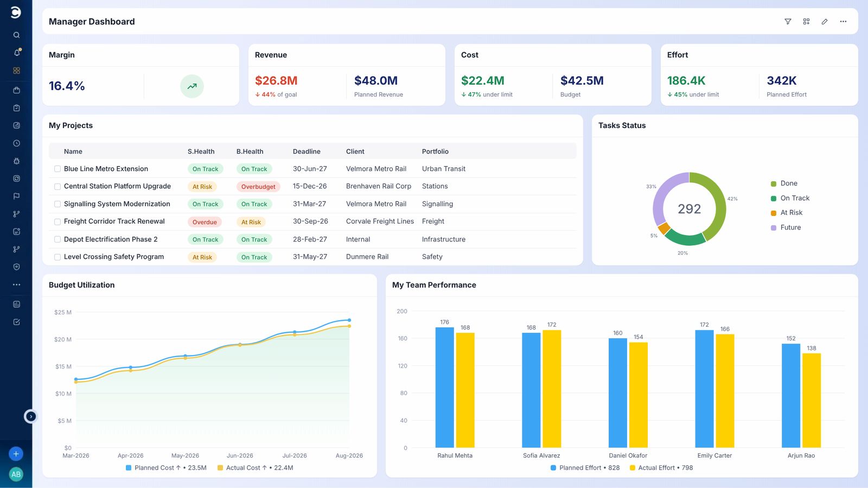
Task: Click the B.Health column header
Action: coord(250,151)
